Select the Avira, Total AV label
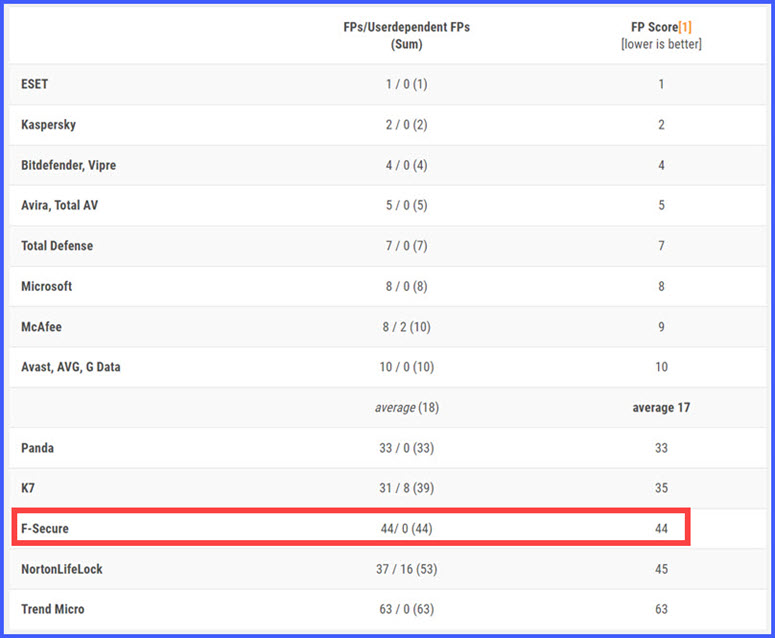This screenshot has width=775, height=638. click(60, 205)
